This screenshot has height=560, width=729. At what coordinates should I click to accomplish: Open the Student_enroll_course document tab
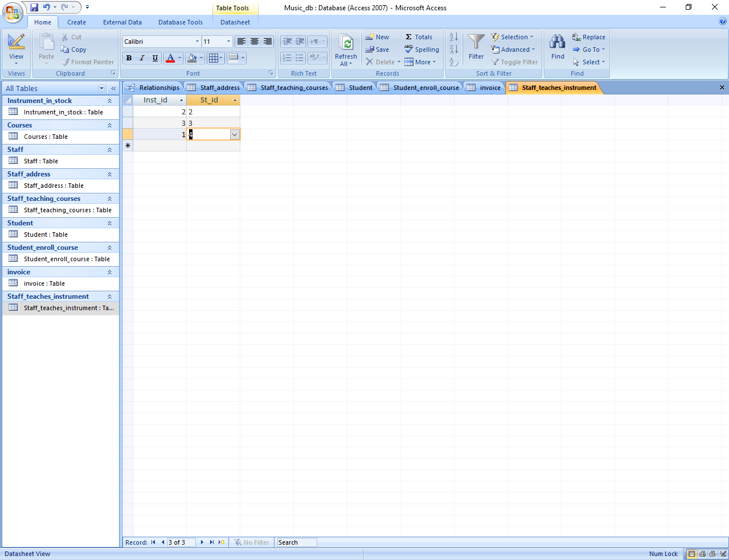click(x=425, y=88)
